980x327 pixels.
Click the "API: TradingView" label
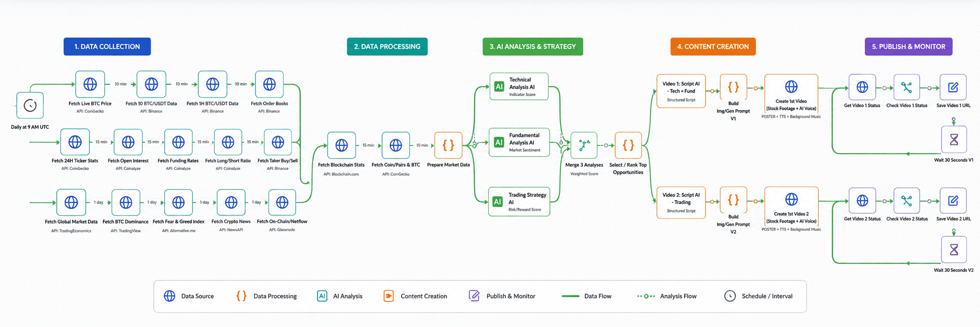click(125, 231)
